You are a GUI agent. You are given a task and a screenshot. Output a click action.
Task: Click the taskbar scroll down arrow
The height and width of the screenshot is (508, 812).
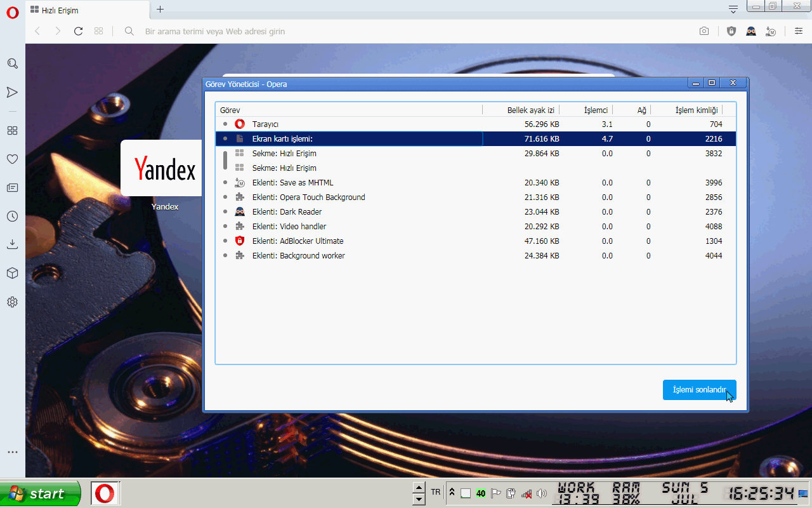point(419,499)
